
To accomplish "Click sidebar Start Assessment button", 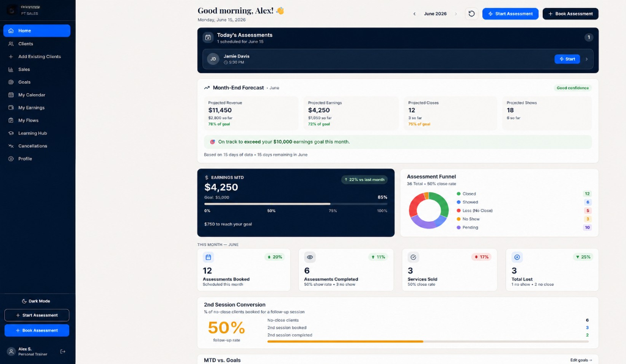I will tap(37, 315).
